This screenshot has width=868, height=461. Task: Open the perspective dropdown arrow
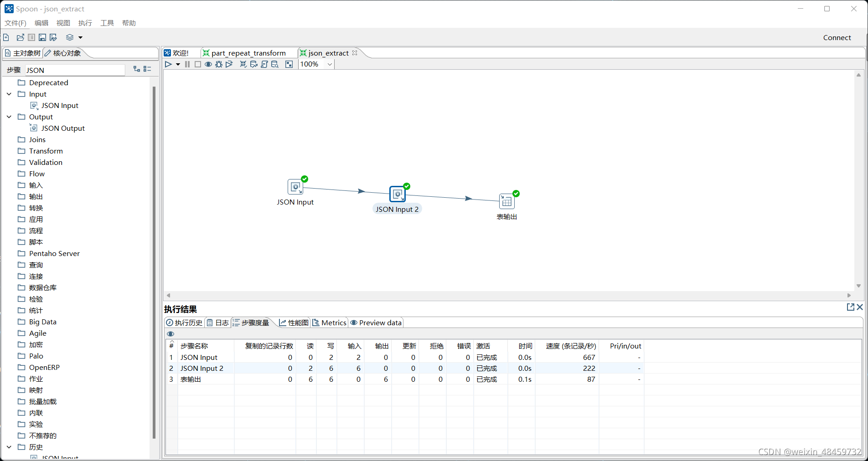[x=81, y=38]
